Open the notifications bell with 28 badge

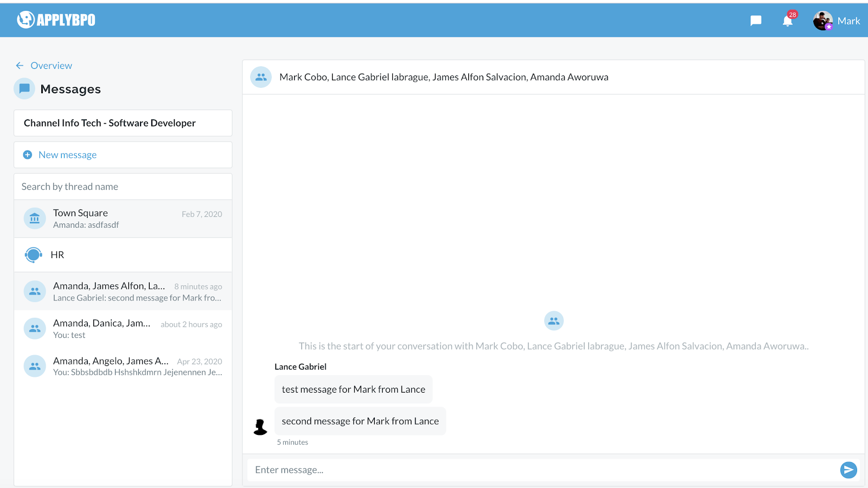[788, 21]
